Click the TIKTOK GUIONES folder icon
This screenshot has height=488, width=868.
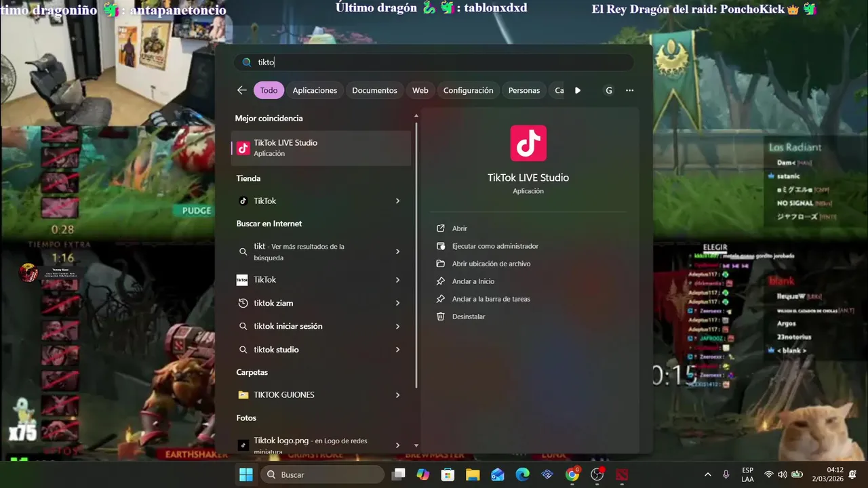(x=243, y=394)
